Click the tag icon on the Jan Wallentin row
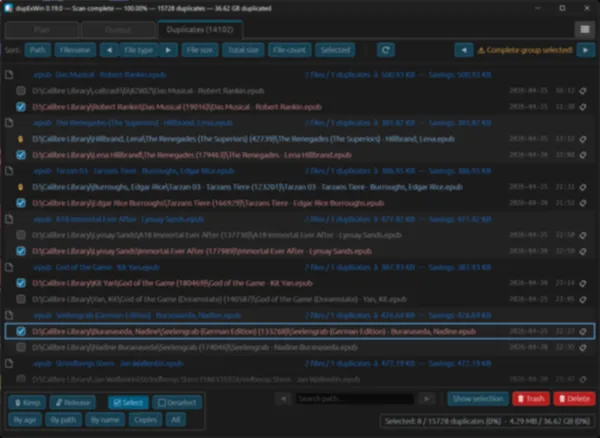Viewport: 600px width, 438px height. [583, 379]
